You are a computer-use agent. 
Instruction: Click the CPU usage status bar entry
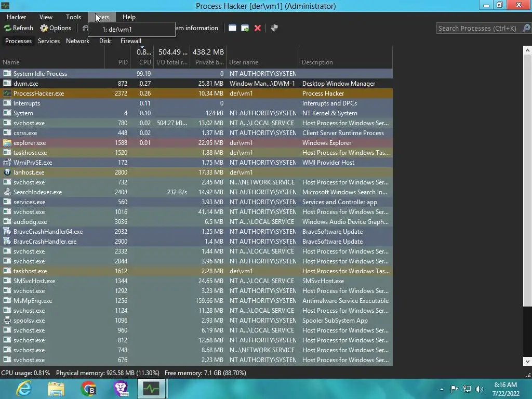tap(25, 373)
